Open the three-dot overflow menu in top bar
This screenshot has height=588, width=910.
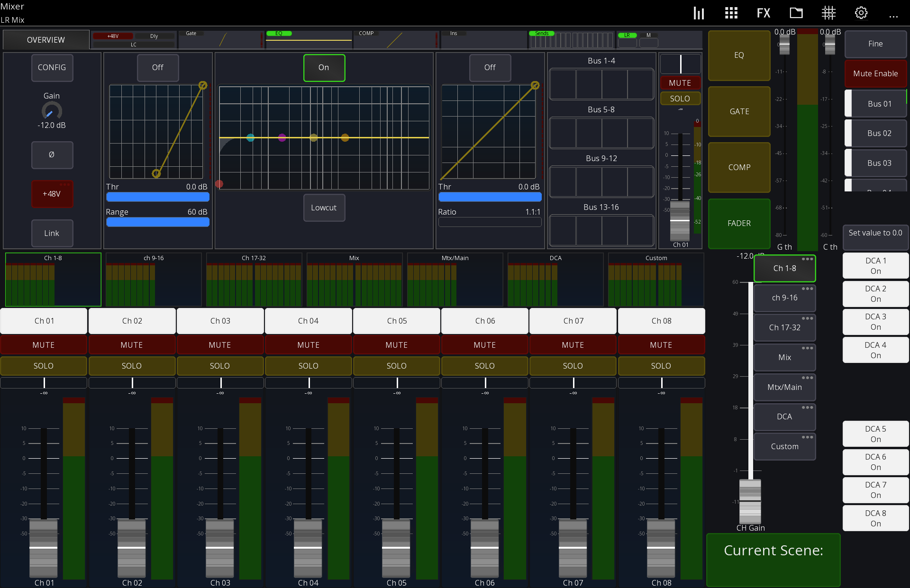pos(893,17)
